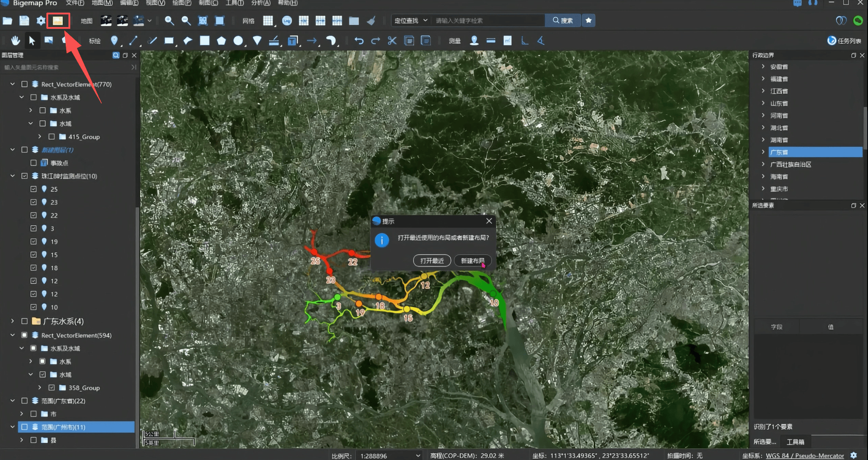
Task: Switch to the 工具箱 tab
Action: (795, 442)
